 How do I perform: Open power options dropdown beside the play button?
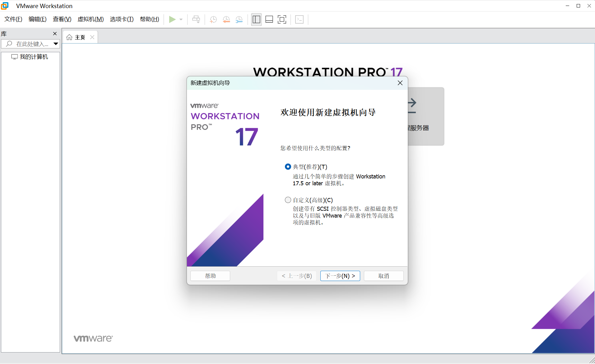181,19
